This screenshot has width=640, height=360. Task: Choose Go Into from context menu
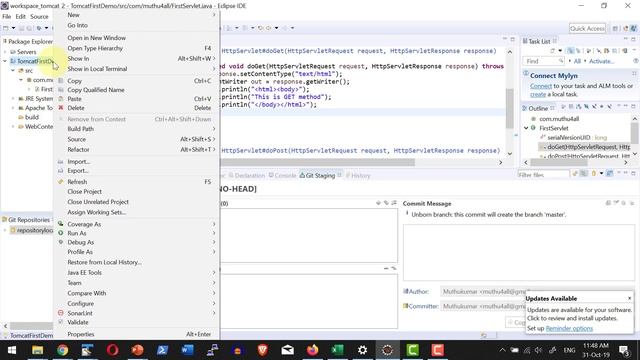[78, 25]
